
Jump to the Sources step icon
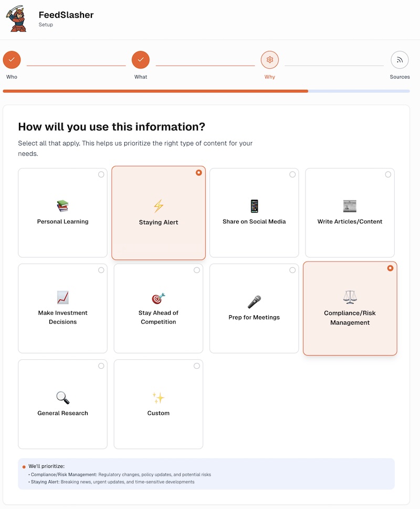pyautogui.click(x=400, y=60)
